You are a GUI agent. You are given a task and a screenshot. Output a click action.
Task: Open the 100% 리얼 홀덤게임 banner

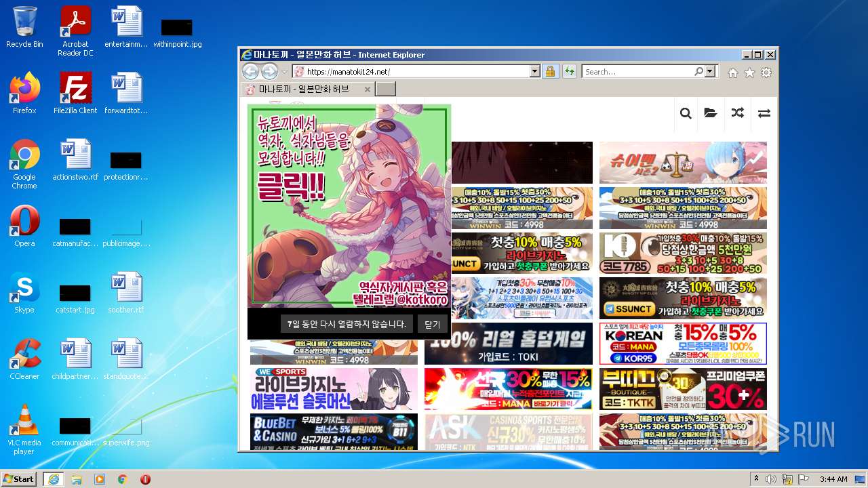coord(509,344)
